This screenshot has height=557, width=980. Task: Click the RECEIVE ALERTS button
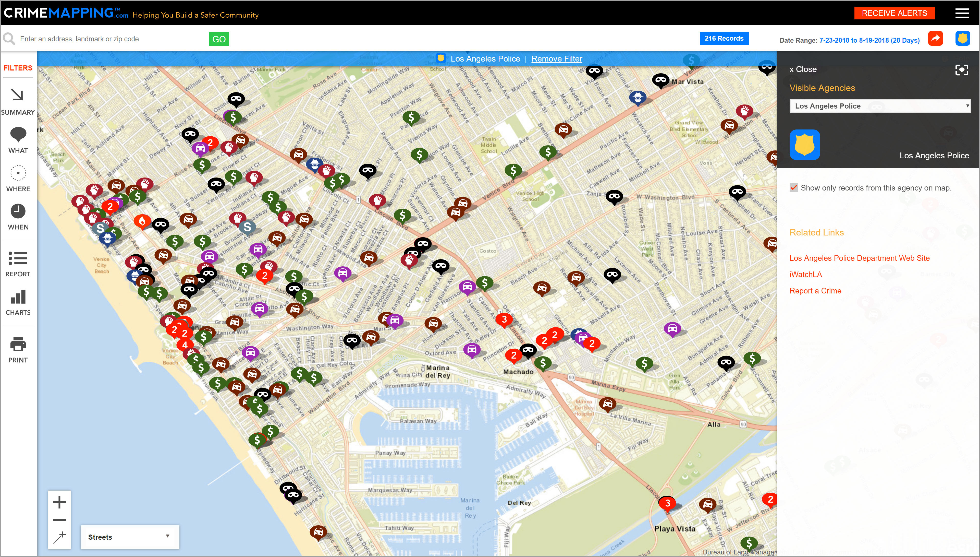tap(895, 13)
